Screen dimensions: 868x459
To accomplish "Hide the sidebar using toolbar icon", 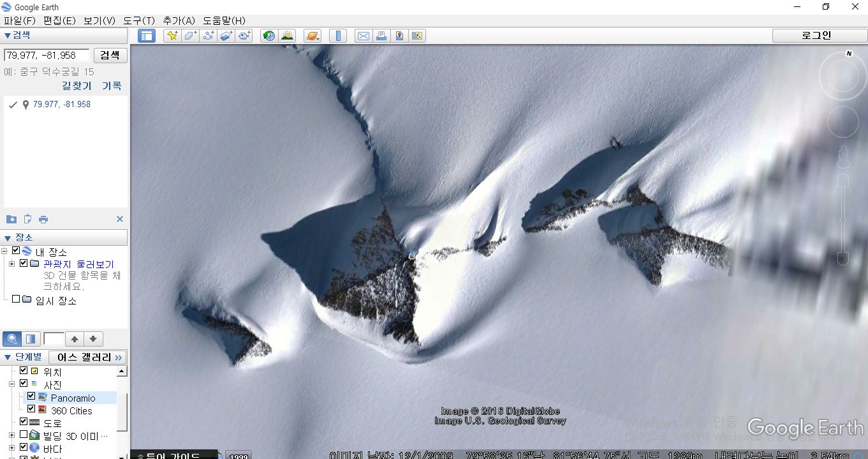I will (x=147, y=36).
